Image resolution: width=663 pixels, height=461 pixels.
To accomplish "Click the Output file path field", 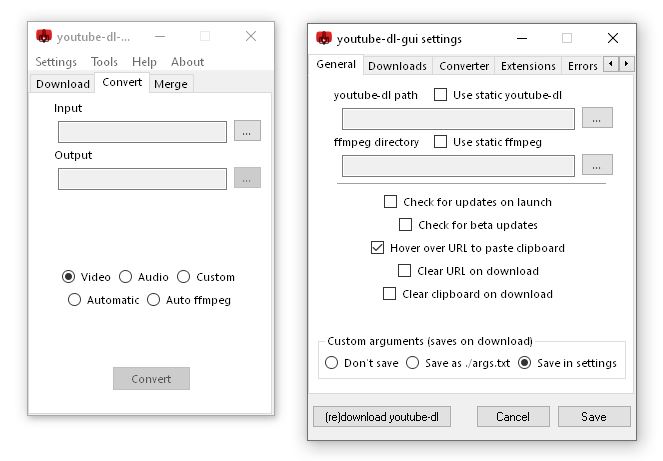I will (x=142, y=179).
